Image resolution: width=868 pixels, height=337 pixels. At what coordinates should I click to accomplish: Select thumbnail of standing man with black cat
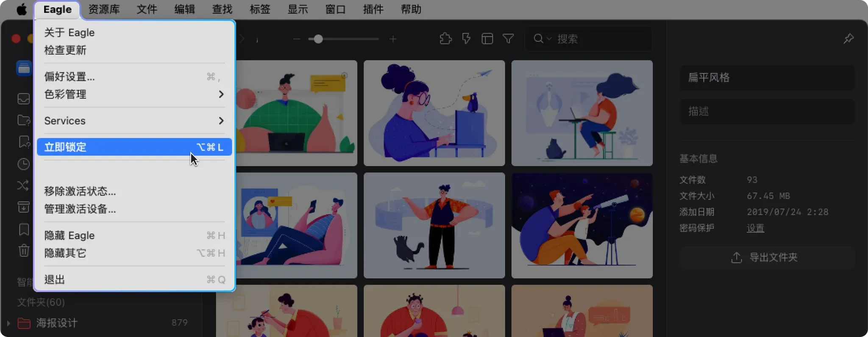point(434,225)
